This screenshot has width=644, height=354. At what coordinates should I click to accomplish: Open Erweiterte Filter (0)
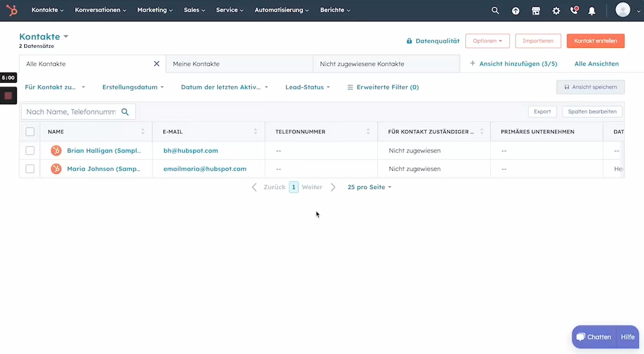pyautogui.click(x=383, y=87)
